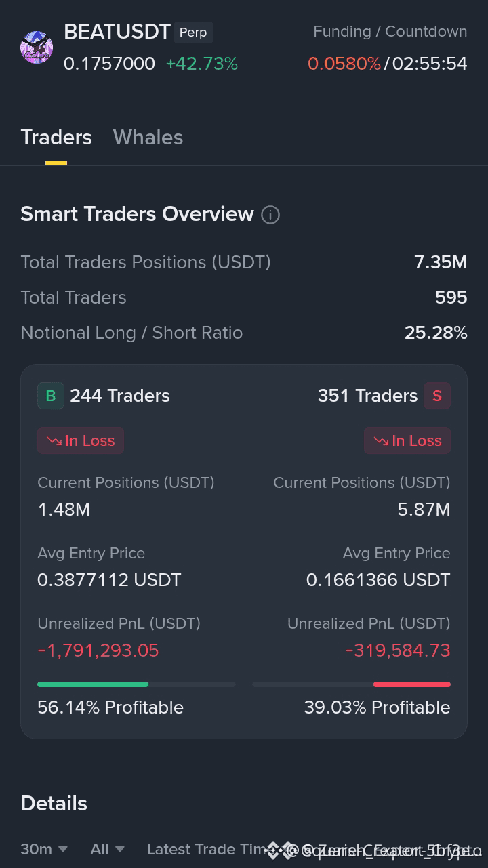Select the Traders tab

click(56, 138)
